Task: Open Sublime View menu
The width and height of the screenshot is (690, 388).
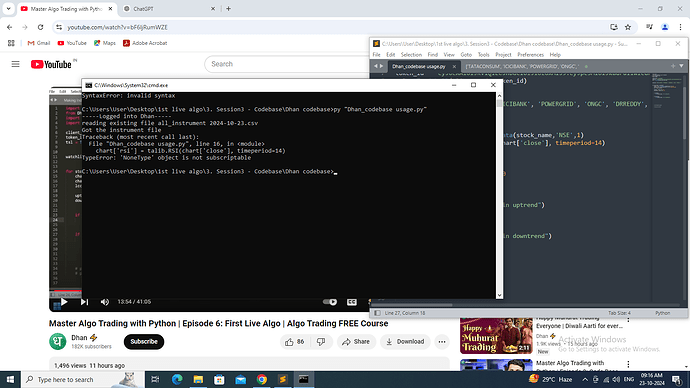Action: click(449, 55)
